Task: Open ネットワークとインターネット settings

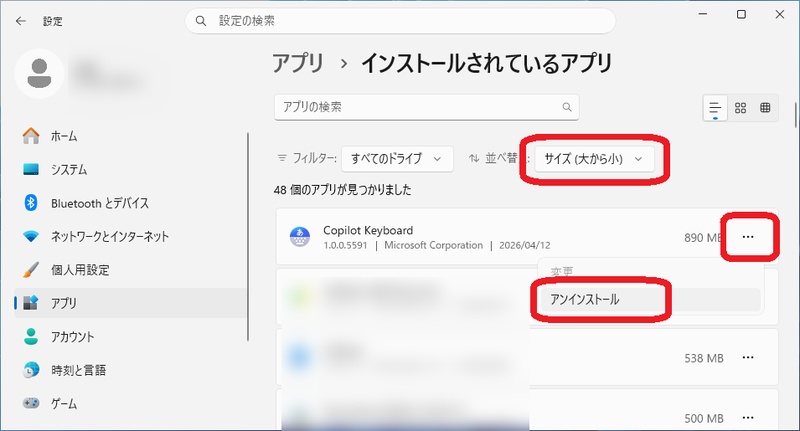Action: [131, 236]
